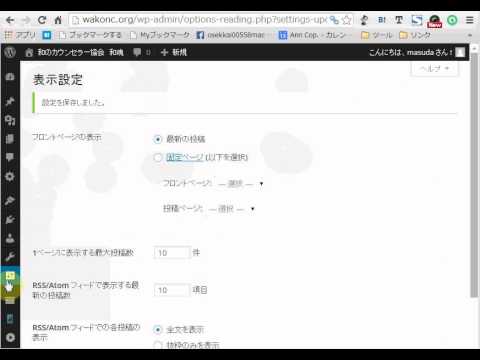Open the リンク bookmarks folder
Image resolution: width=480 pixels, height=360 pixels.
tap(415, 35)
